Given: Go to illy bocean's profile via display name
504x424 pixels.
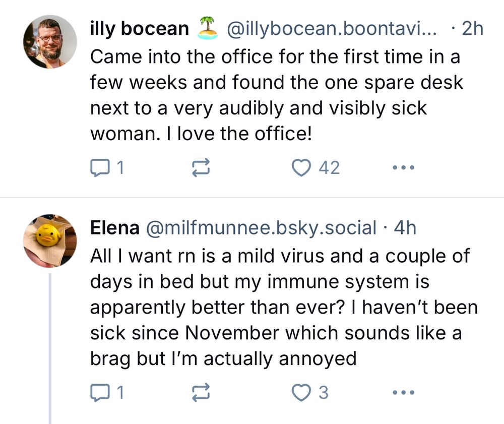Looking at the screenshot, I should (x=139, y=29).
